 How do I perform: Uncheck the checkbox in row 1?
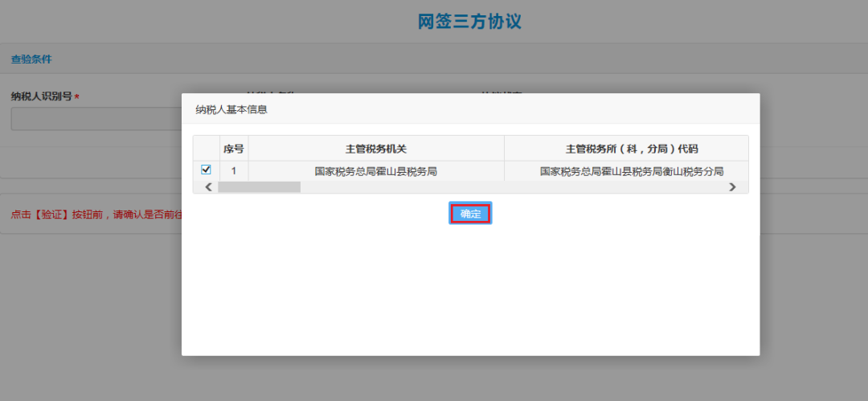click(206, 170)
